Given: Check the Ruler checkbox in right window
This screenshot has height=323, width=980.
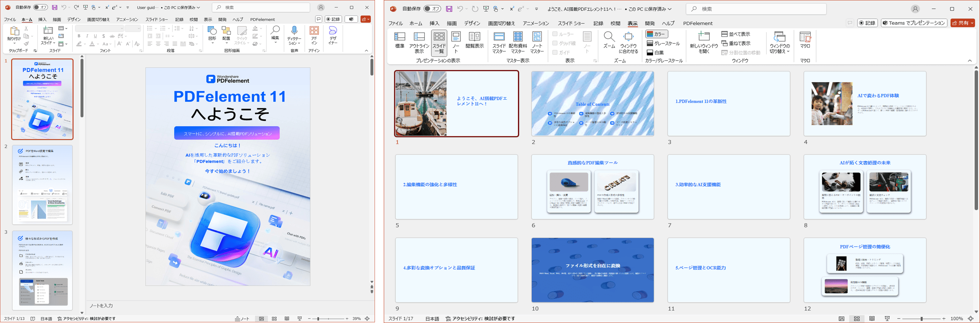Looking at the screenshot, I should [x=555, y=34].
